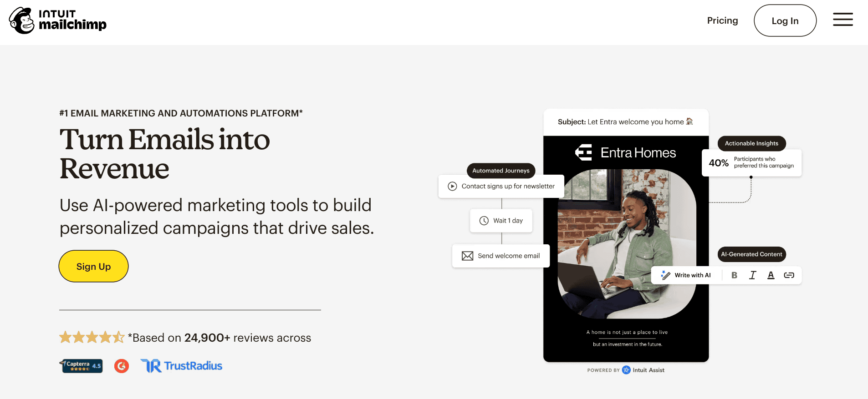The width and height of the screenshot is (868, 399).
Task: Click the Turn Emails into Revenue headline
Action: click(164, 154)
